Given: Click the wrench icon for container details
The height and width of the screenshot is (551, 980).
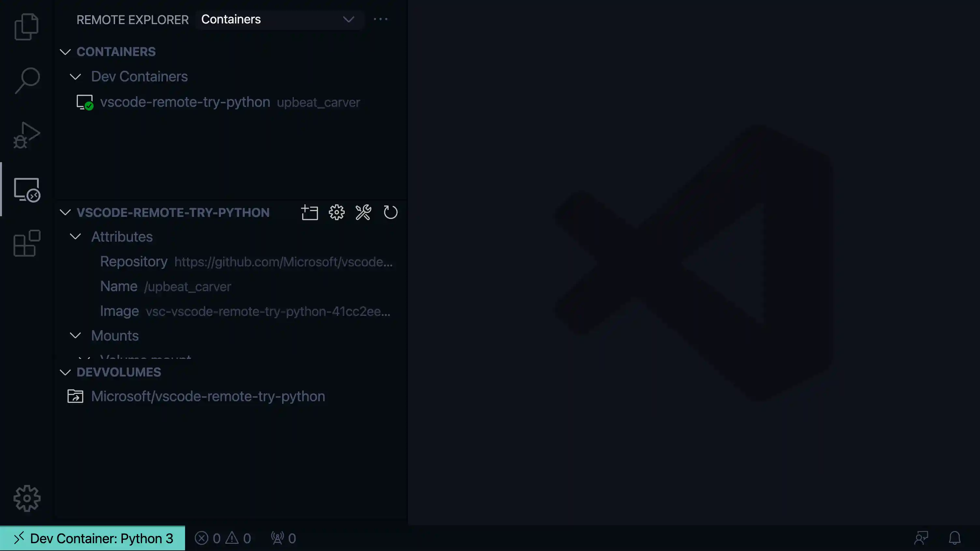Looking at the screenshot, I should pyautogui.click(x=363, y=213).
